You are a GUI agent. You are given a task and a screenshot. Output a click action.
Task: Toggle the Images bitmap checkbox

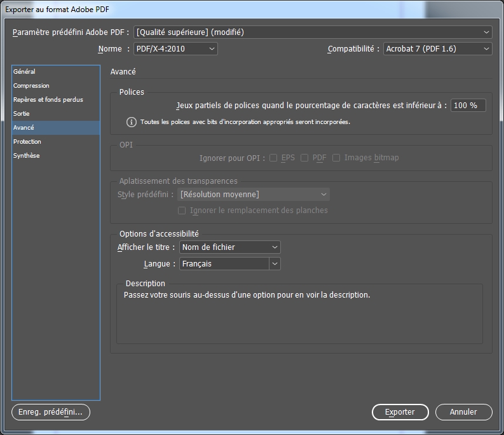336,158
